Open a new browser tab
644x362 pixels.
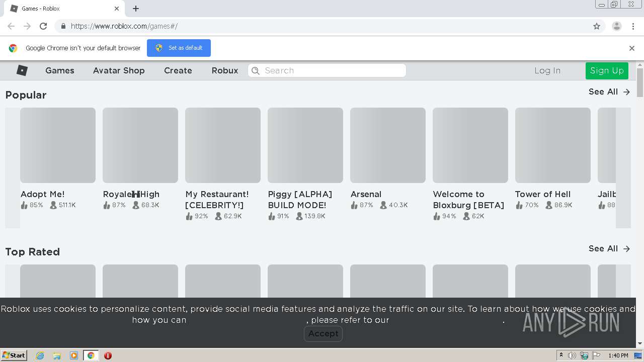pyautogui.click(x=136, y=9)
